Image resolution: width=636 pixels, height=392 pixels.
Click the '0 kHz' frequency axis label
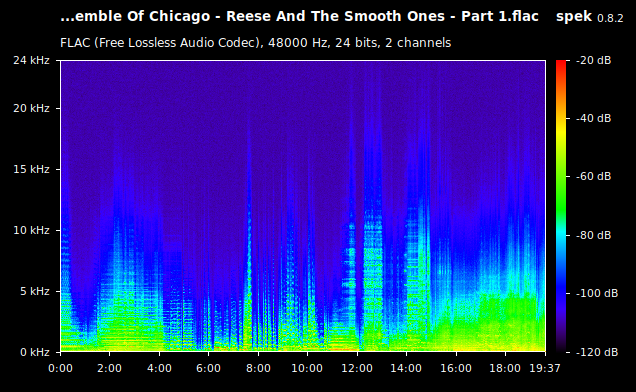(x=35, y=352)
